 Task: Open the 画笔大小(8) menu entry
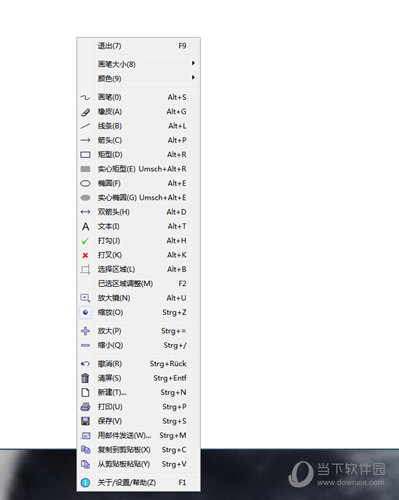(138, 64)
